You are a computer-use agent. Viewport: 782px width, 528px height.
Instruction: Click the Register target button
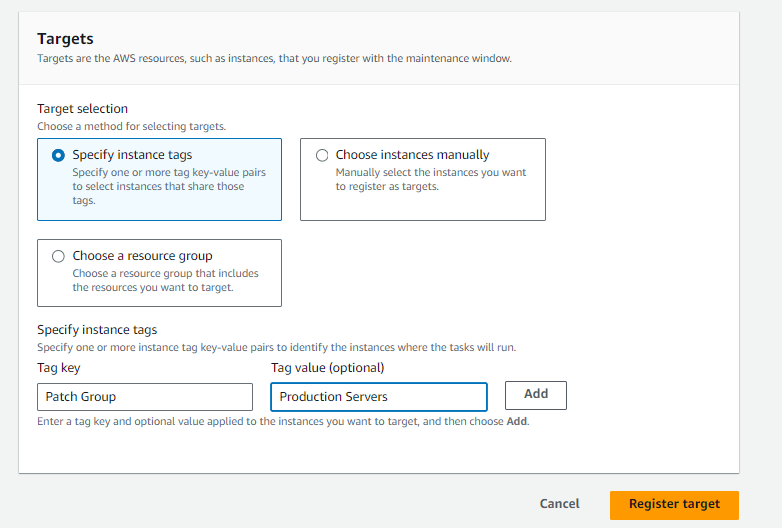[674, 505]
